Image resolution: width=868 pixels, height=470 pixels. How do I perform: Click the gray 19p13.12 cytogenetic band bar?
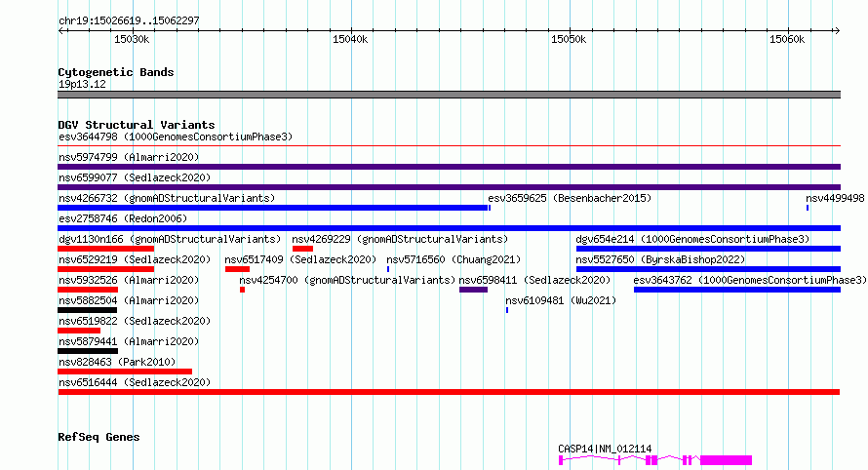click(449, 95)
